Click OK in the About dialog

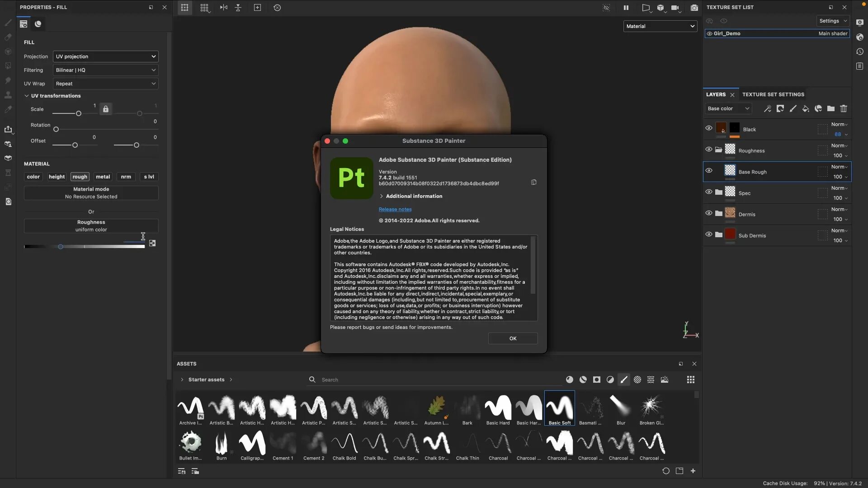tap(513, 338)
